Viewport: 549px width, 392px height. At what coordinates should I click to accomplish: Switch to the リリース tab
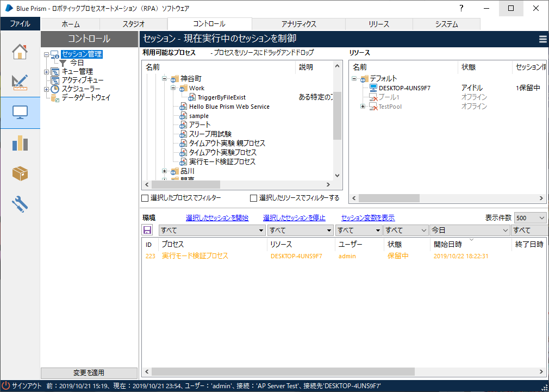[379, 24]
